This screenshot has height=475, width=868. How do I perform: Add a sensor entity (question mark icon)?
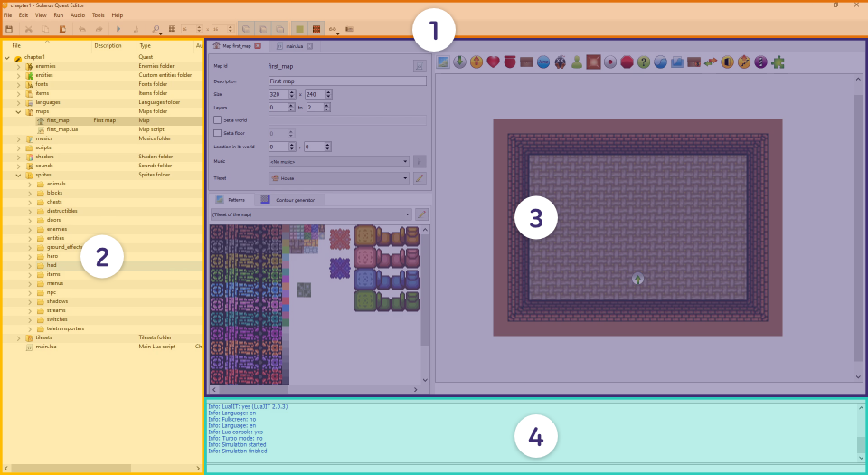click(643, 62)
